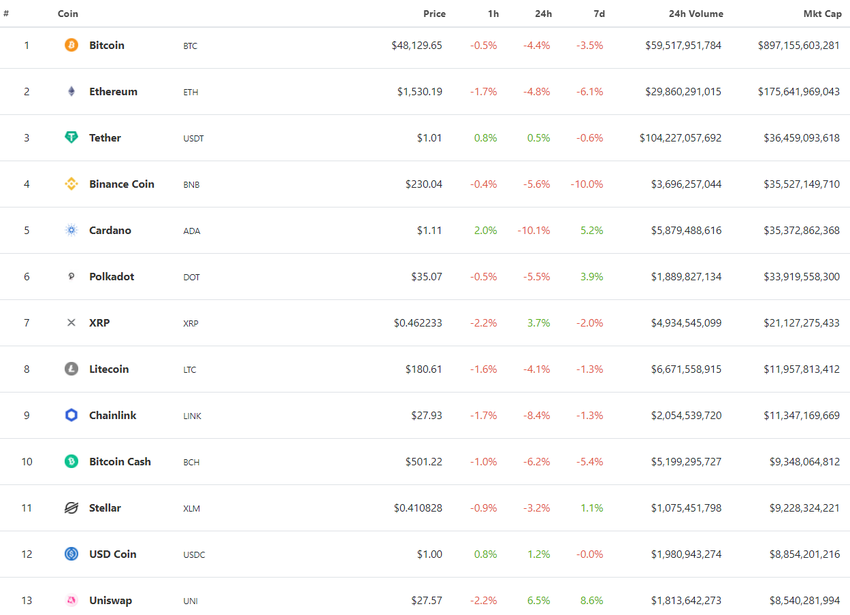Open the Uniswap coin name link
850x615 pixels.
111,600
